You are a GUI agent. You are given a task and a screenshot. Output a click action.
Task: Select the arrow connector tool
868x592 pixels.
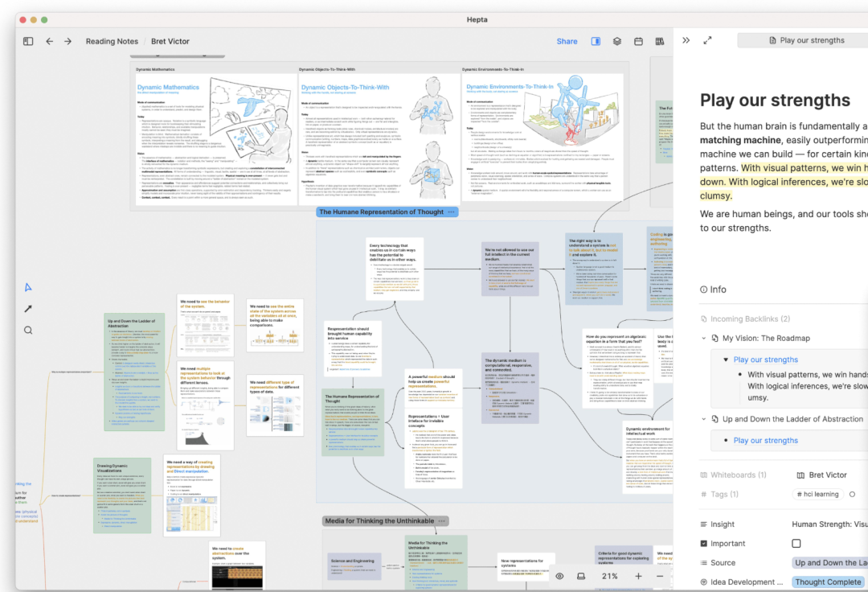(x=28, y=309)
